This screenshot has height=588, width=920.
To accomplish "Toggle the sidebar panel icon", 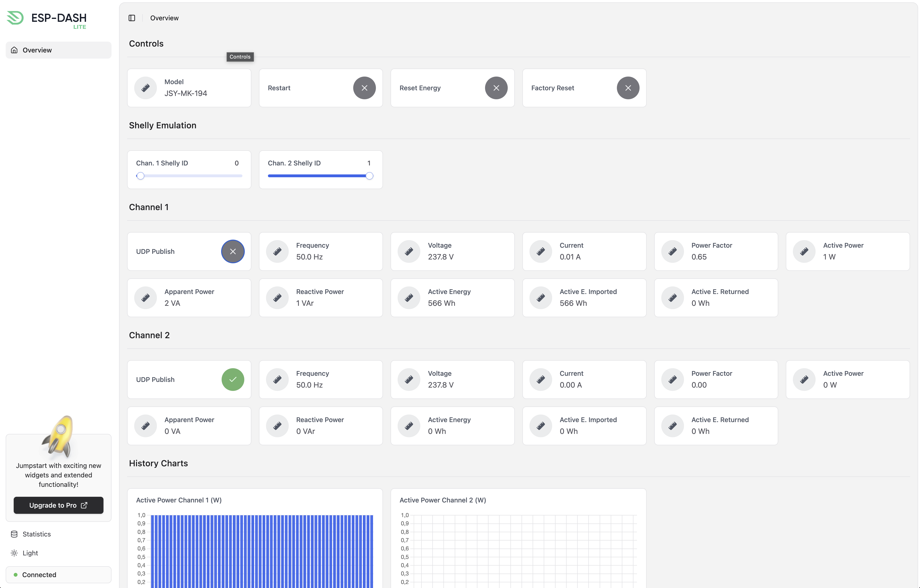I will point(132,18).
